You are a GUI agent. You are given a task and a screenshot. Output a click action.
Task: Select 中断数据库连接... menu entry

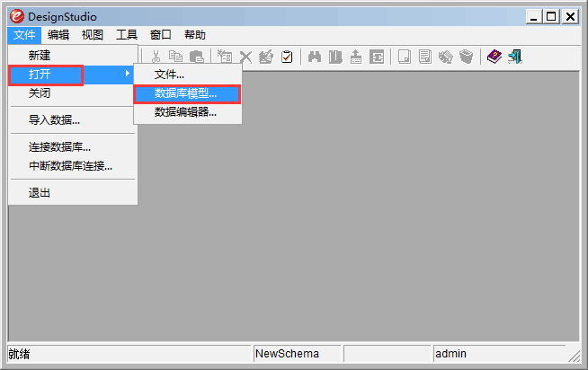tap(73, 166)
